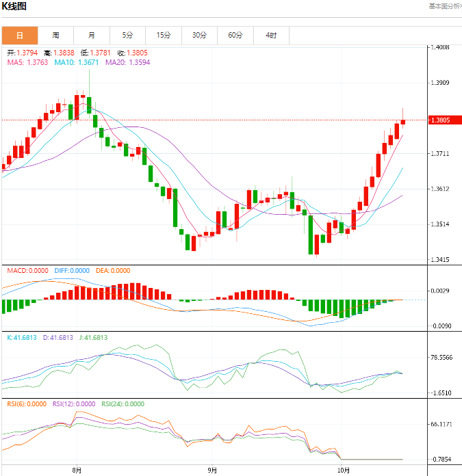Switch to the 月 monthly tab

point(91,35)
